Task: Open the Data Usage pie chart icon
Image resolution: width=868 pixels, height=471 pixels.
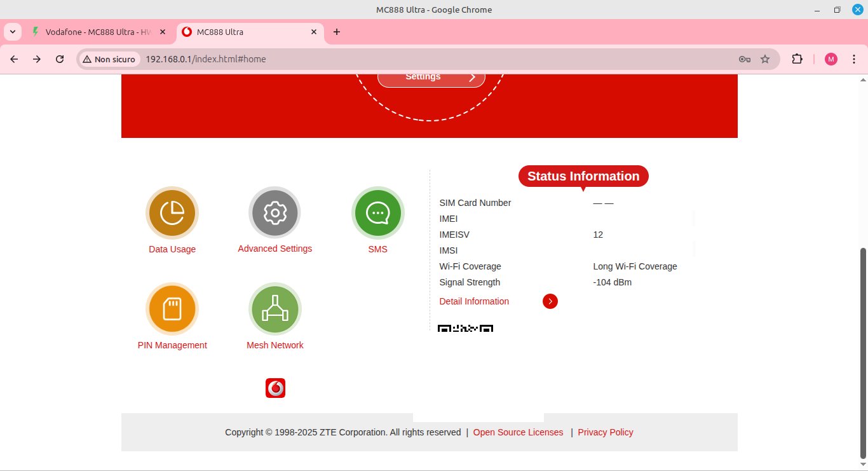Action: click(172, 213)
